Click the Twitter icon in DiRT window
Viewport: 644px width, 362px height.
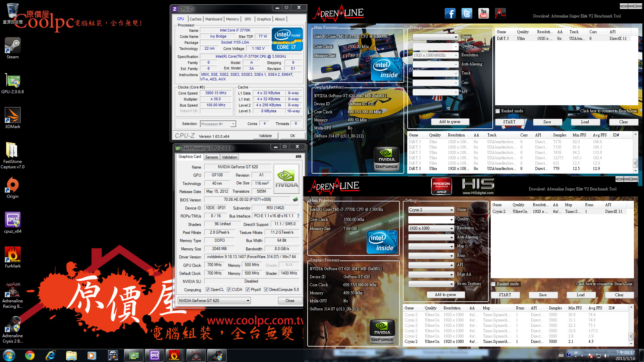coord(467,13)
